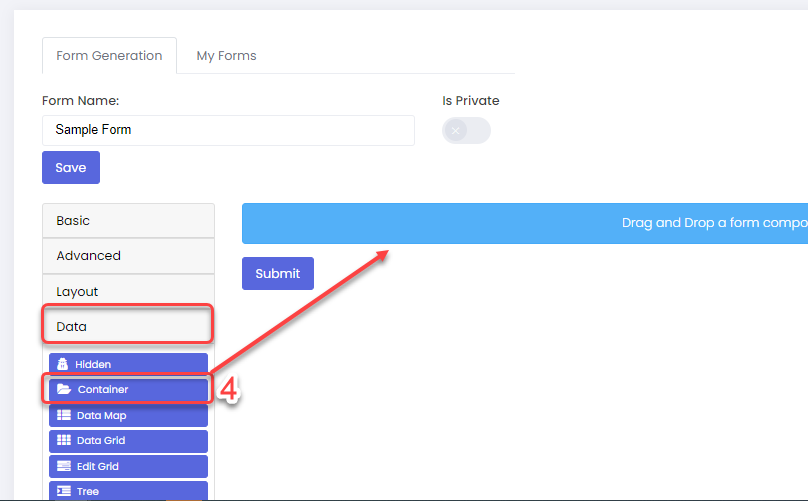Click the Drag and Drop form area
Screen dimensions: 808x501
(x=525, y=223)
